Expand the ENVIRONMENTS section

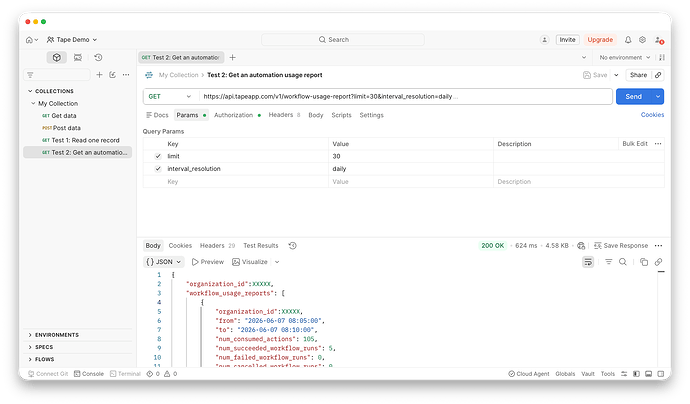click(30, 335)
